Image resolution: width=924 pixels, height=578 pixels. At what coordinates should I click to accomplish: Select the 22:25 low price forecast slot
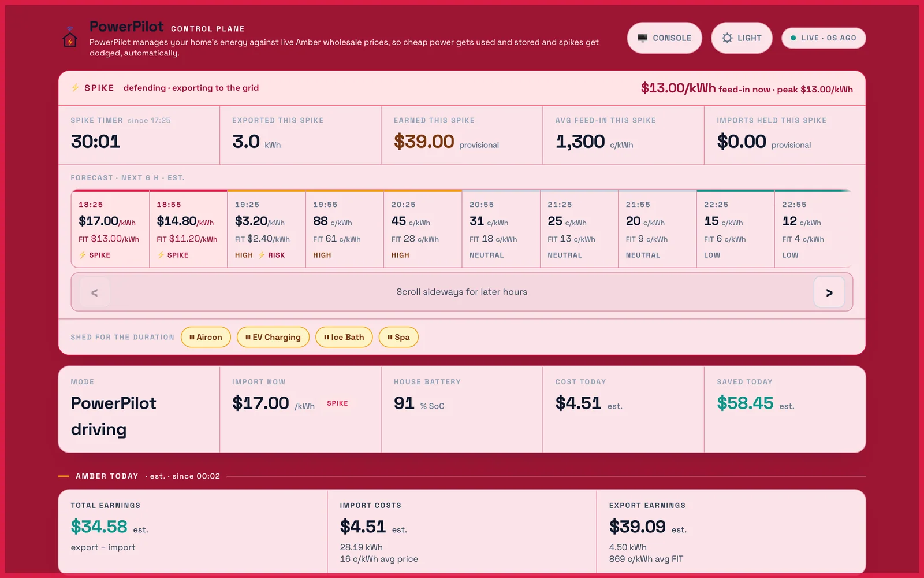(x=735, y=229)
